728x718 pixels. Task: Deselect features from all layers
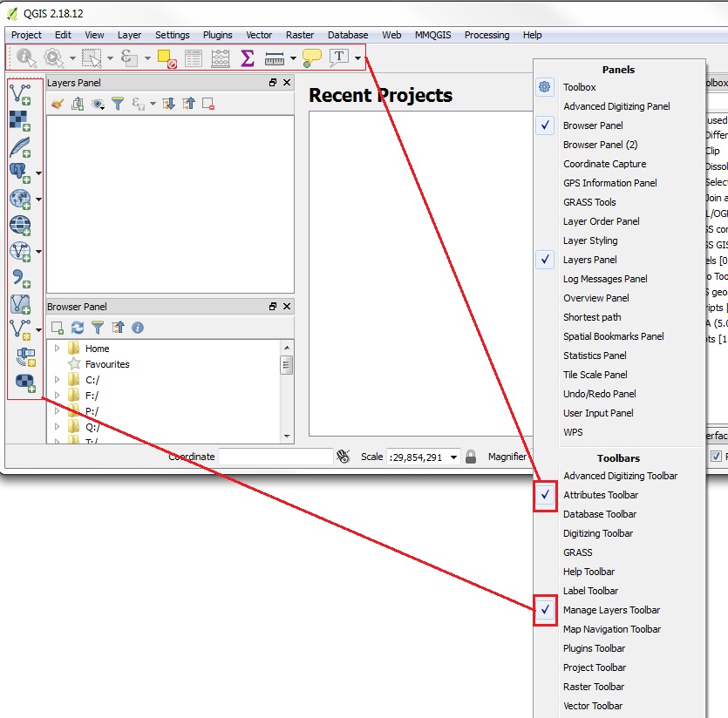(x=167, y=58)
